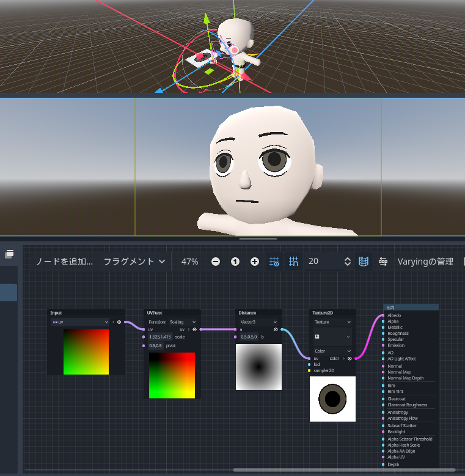Toggle preview eye on Texture2D color output

click(x=349, y=359)
